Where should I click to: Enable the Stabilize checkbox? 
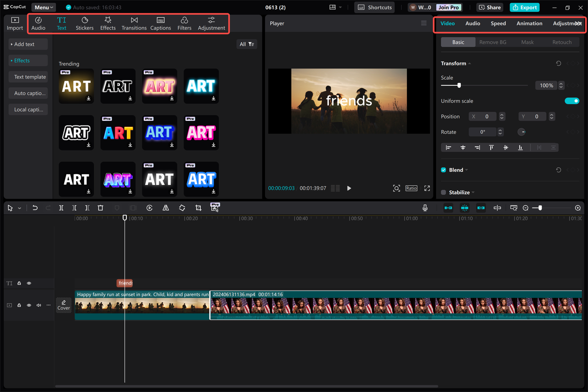(443, 192)
